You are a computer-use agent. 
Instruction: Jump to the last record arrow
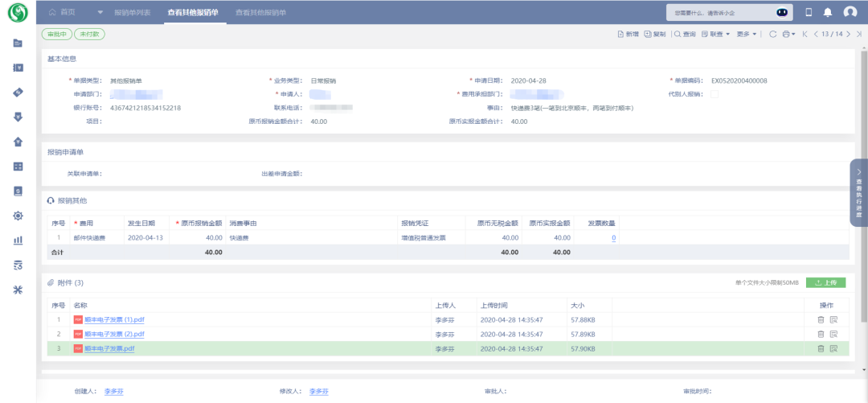pos(860,34)
